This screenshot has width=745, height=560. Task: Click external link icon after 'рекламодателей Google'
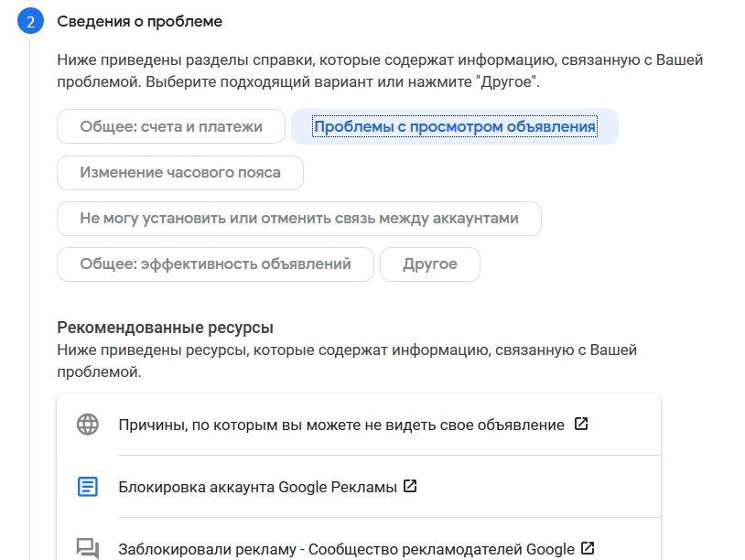(588, 548)
